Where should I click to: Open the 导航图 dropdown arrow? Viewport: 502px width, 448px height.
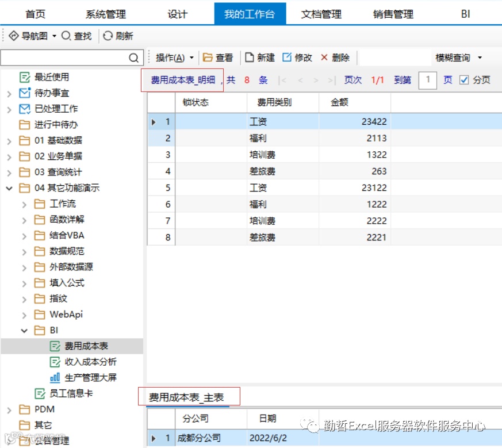(54, 36)
